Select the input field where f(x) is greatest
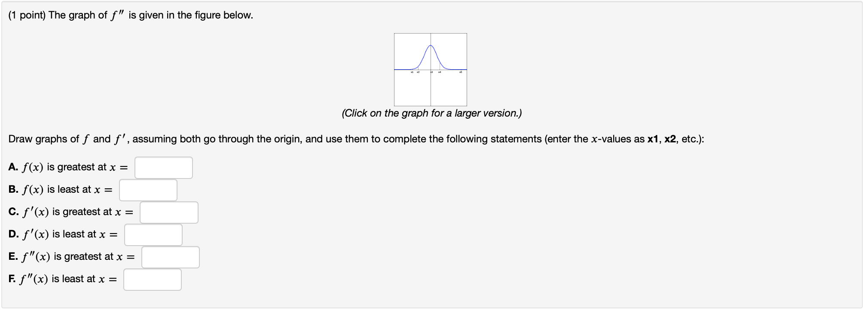 pos(163,167)
